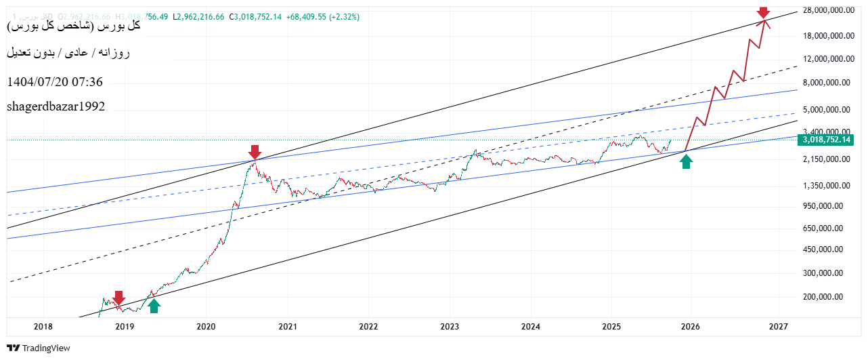Click the 1404/07/20 07:36 date text
Viewport: 868px width, 360px height.
pyautogui.click(x=55, y=82)
